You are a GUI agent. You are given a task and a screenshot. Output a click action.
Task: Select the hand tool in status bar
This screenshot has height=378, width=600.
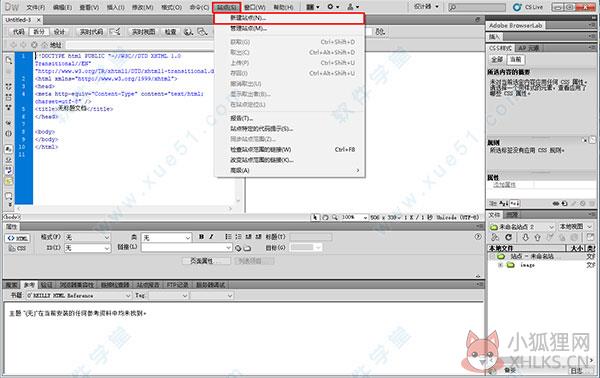tap(325, 217)
